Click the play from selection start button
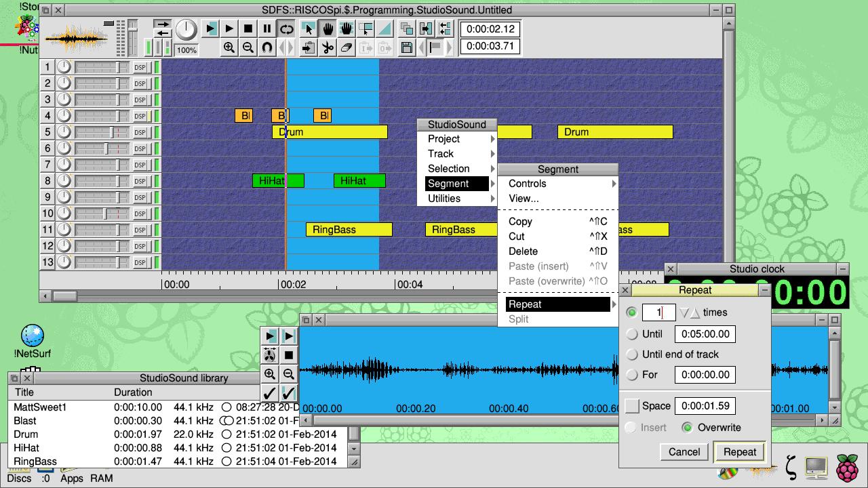This screenshot has width=868, height=488. click(x=211, y=28)
